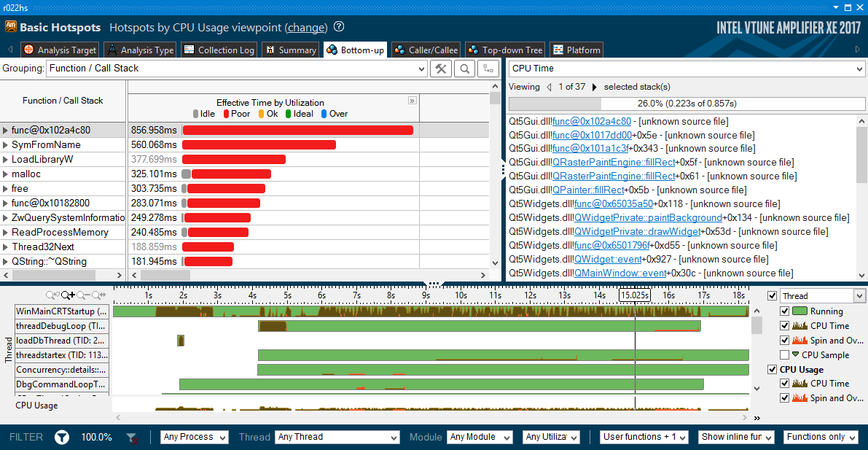Collapse the Effective Time column chevron
868x450 pixels.
coord(412,101)
